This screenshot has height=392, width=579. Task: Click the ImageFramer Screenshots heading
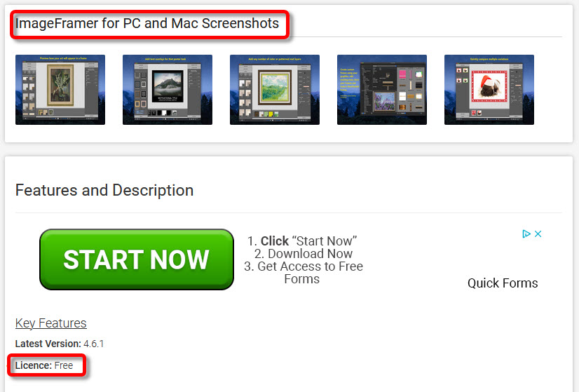147,23
